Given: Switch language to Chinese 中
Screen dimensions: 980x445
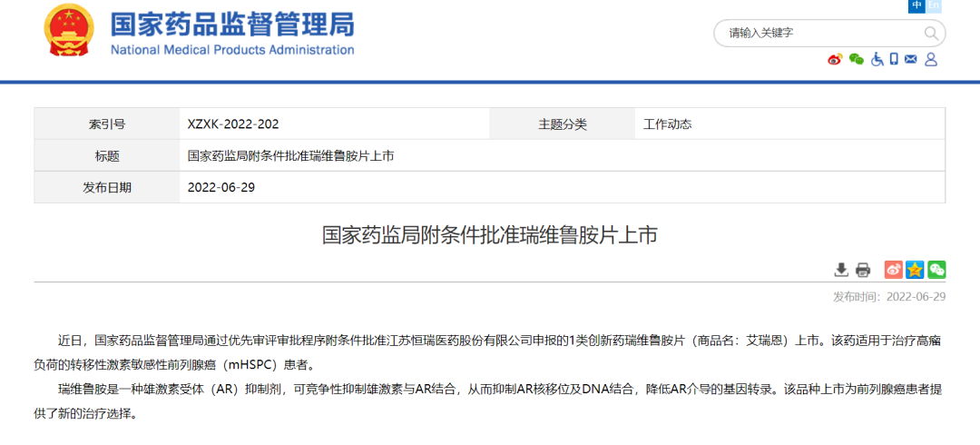Looking at the screenshot, I should 916,5.
